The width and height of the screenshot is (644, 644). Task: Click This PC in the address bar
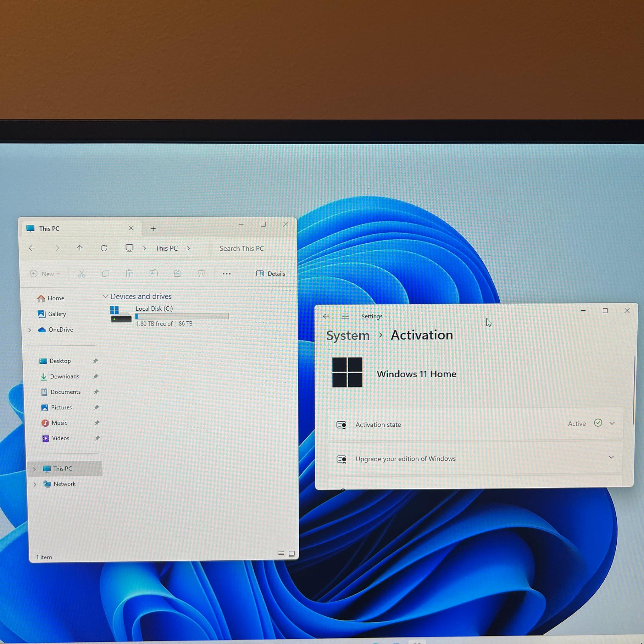click(x=167, y=248)
